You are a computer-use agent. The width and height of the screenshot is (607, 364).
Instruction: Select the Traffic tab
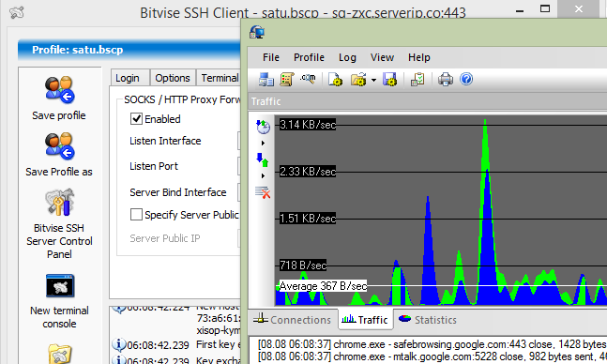click(365, 320)
